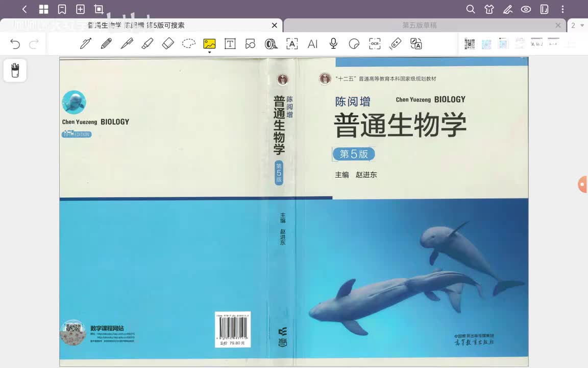The image size is (588, 368).
Task: Select the dashed lasso selection tool
Action: 189,43
